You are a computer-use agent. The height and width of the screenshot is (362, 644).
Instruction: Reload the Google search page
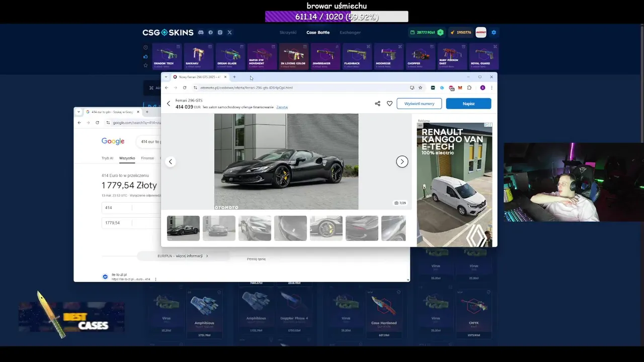[x=97, y=123]
